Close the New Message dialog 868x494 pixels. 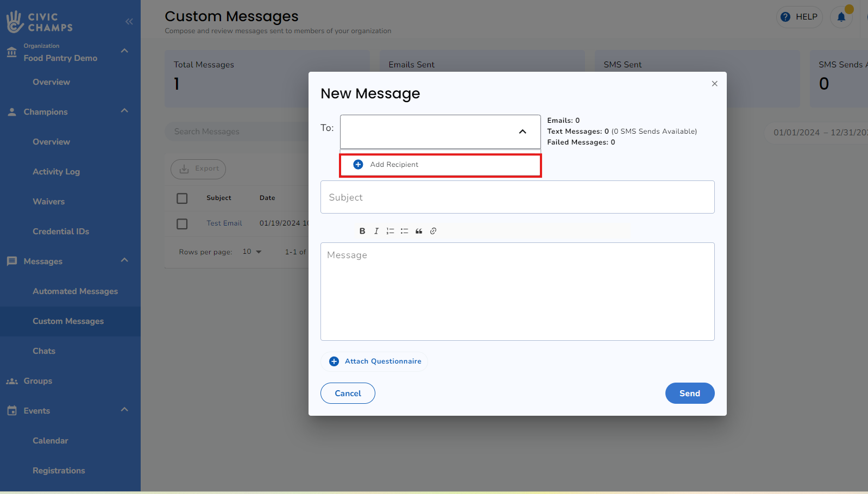coord(714,84)
